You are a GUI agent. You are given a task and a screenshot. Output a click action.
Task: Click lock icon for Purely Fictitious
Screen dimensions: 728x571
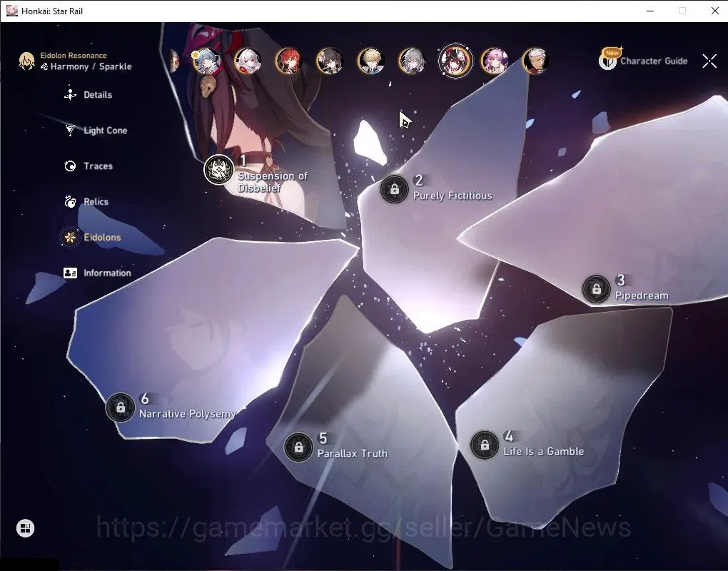(x=394, y=189)
